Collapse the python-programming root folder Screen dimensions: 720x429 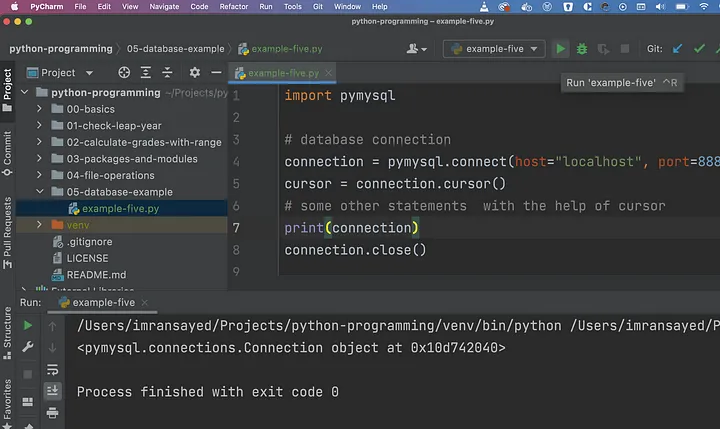click(x=25, y=92)
